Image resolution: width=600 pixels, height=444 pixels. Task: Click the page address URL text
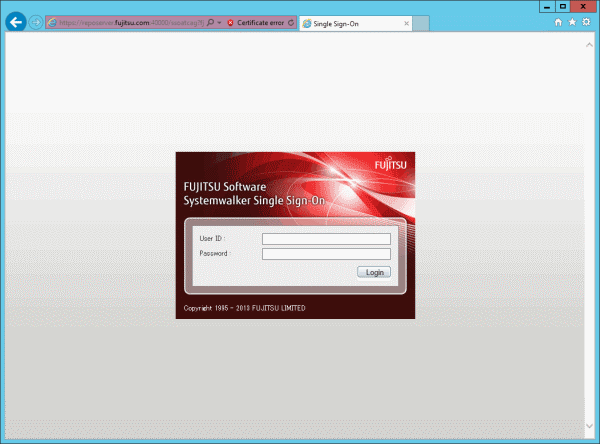pos(132,23)
